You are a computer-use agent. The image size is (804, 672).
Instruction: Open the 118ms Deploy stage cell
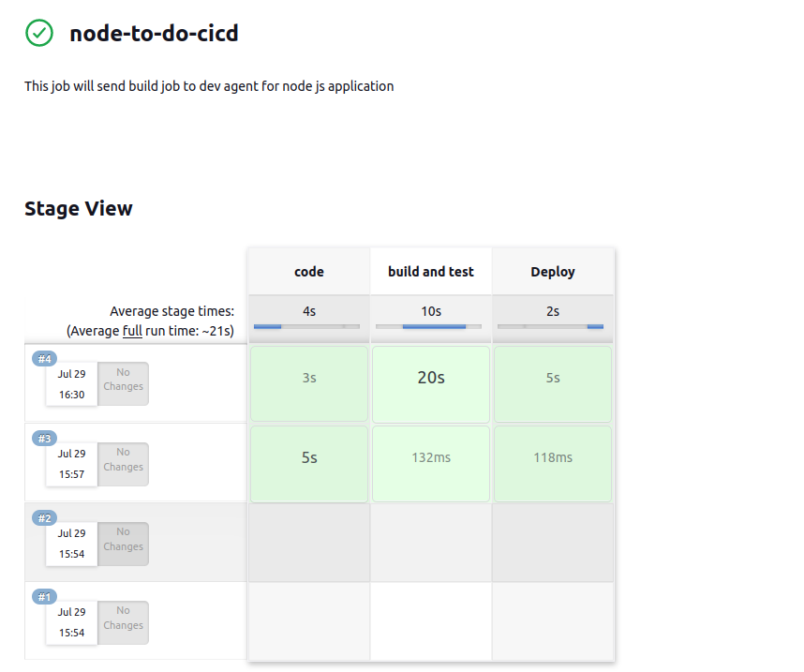553,464
